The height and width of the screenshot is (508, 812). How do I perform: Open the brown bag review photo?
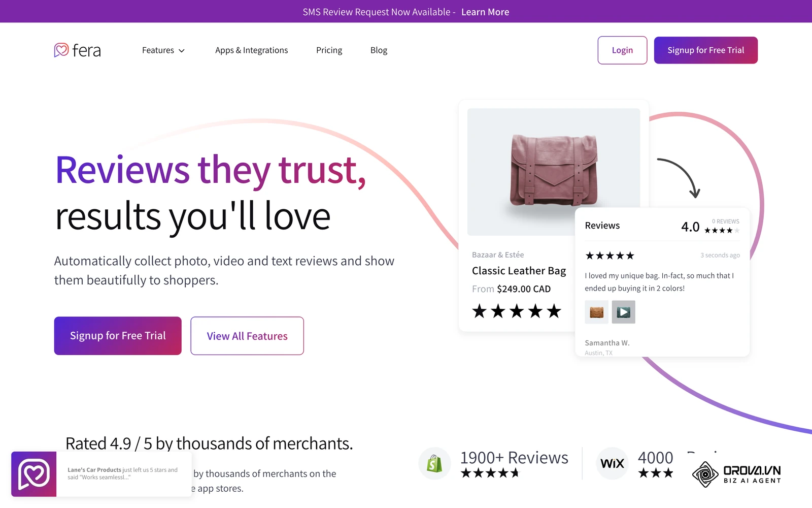(596, 312)
